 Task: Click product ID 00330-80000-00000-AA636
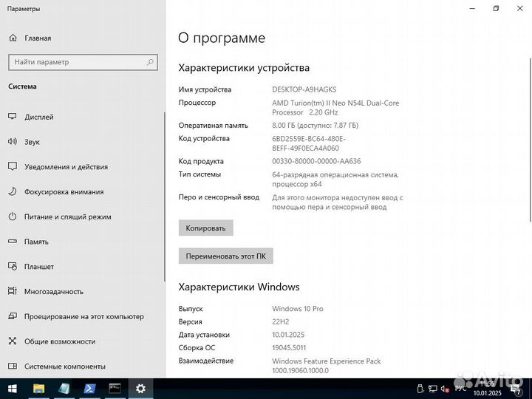click(x=316, y=161)
